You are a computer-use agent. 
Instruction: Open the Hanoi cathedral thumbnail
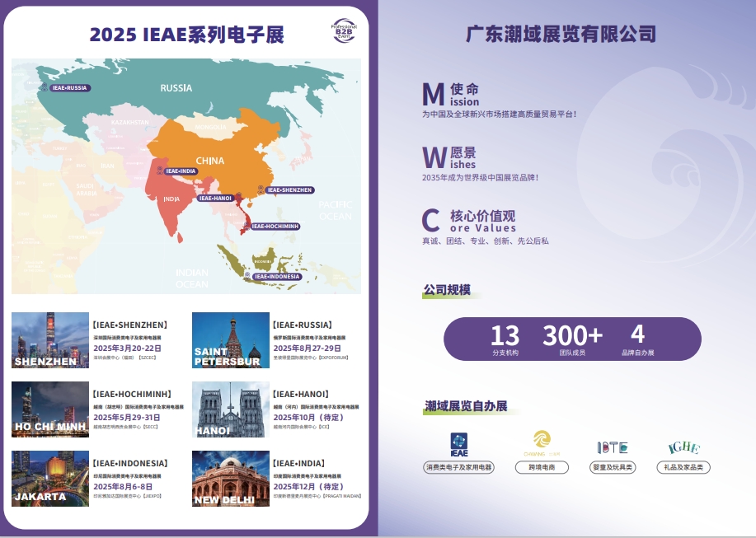pyautogui.click(x=231, y=409)
